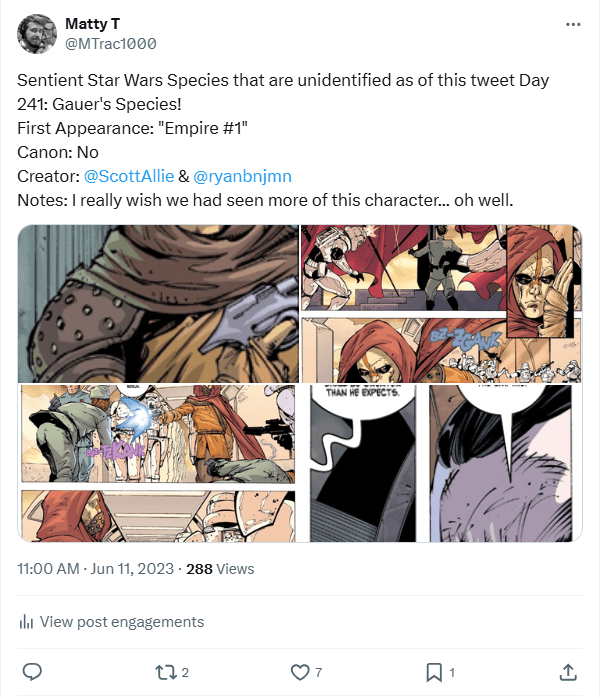
Task: View post engagements
Action: (121, 622)
